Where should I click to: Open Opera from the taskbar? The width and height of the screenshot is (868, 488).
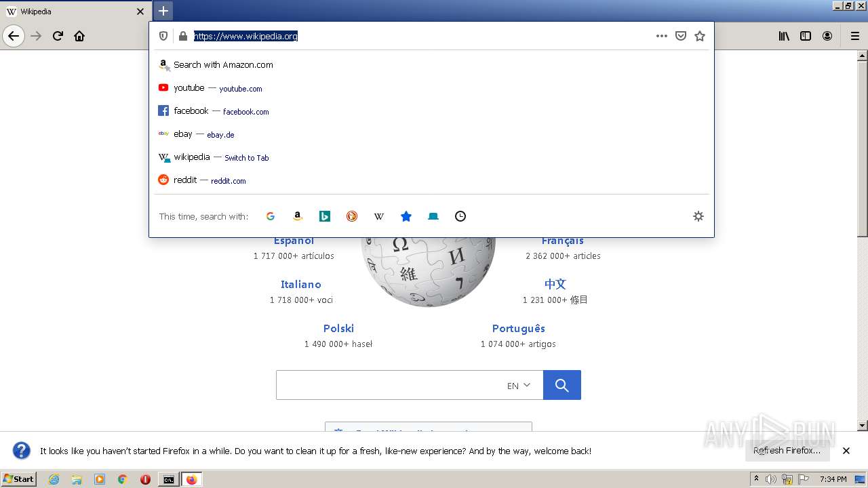click(145, 479)
